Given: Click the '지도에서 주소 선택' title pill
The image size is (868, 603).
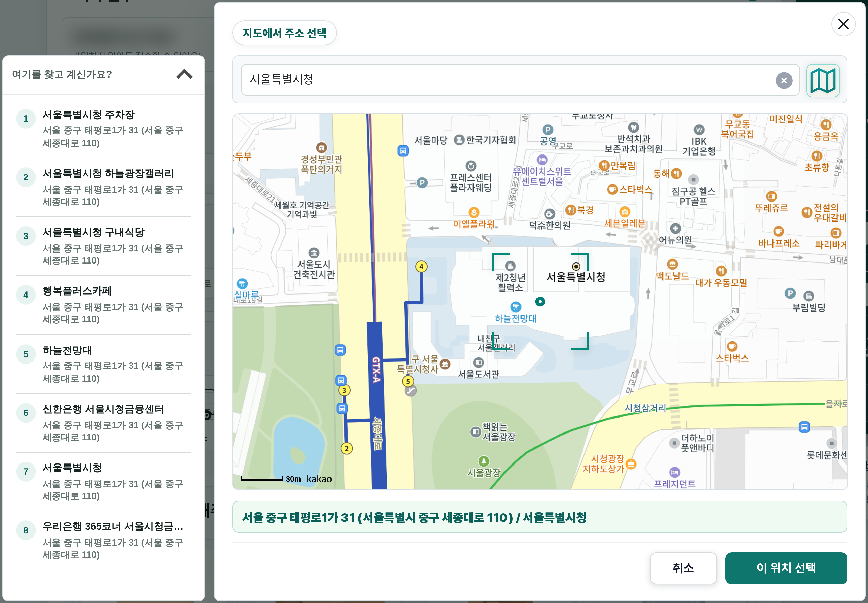Looking at the screenshot, I should point(284,33).
